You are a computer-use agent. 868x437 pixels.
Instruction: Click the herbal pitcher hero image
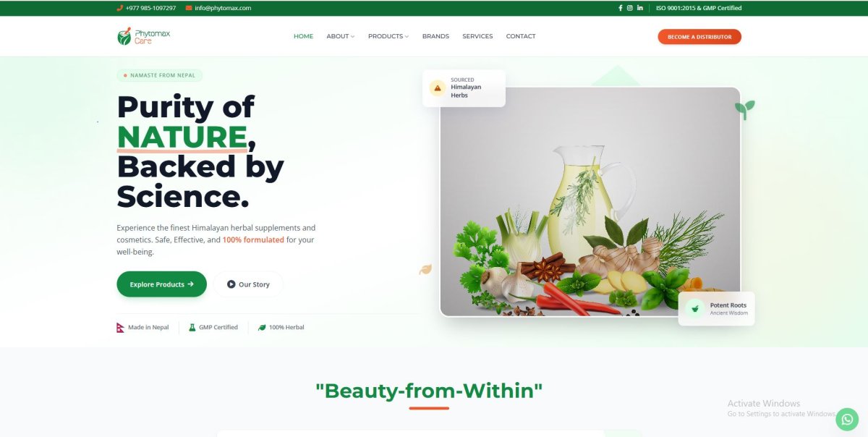pos(590,202)
